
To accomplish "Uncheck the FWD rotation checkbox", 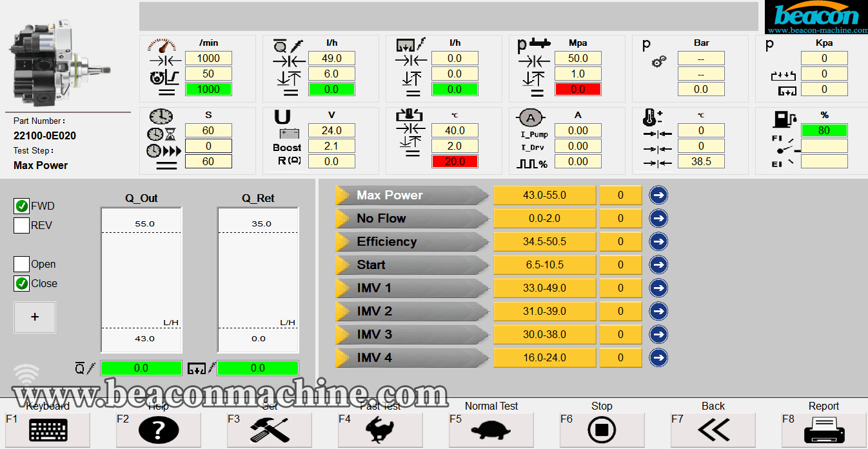I will tap(22, 206).
